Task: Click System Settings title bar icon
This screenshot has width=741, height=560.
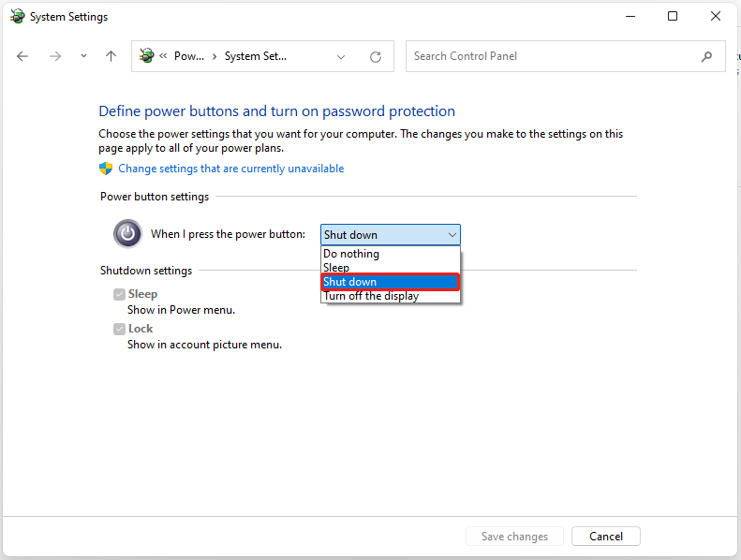Action: (x=18, y=16)
